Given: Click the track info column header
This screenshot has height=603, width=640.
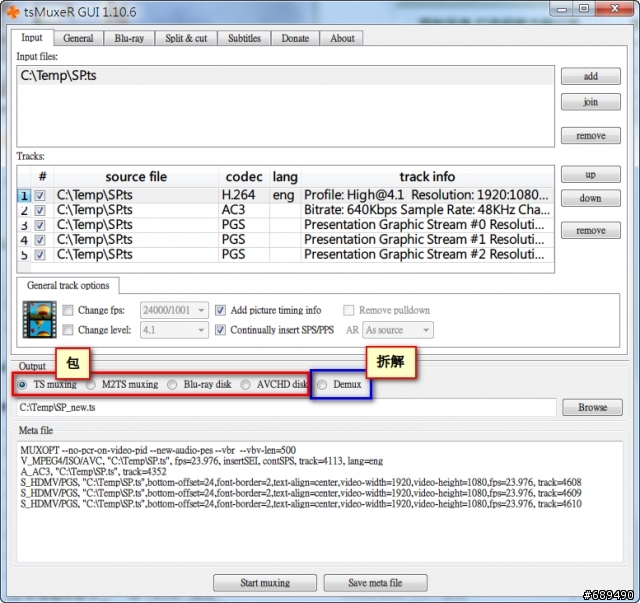Looking at the screenshot, I should (x=427, y=177).
